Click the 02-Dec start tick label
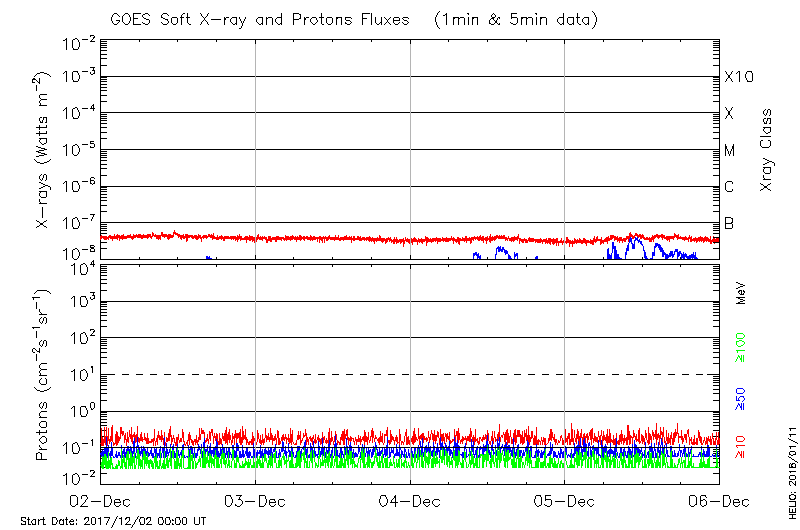 pyautogui.click(x=101, y=500)
